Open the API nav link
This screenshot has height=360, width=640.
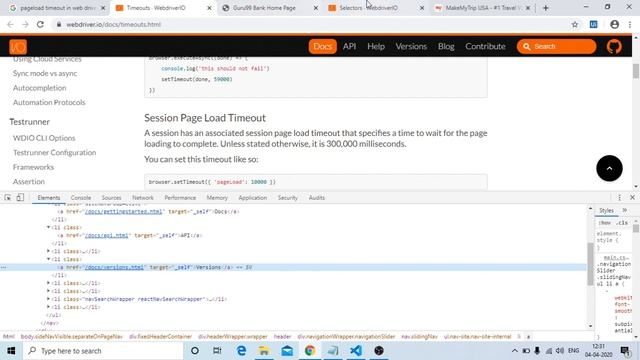tap(349, 47)
